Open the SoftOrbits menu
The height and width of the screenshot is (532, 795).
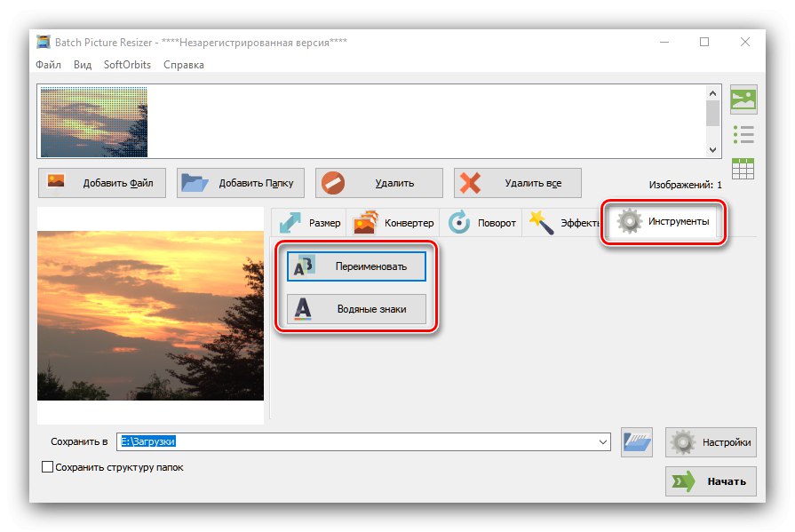127,65
